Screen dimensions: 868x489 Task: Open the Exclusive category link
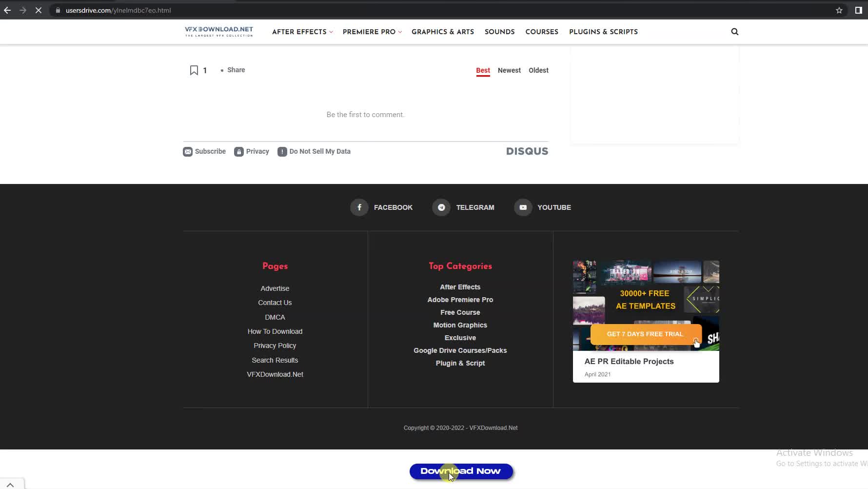[x=460, y=338]
